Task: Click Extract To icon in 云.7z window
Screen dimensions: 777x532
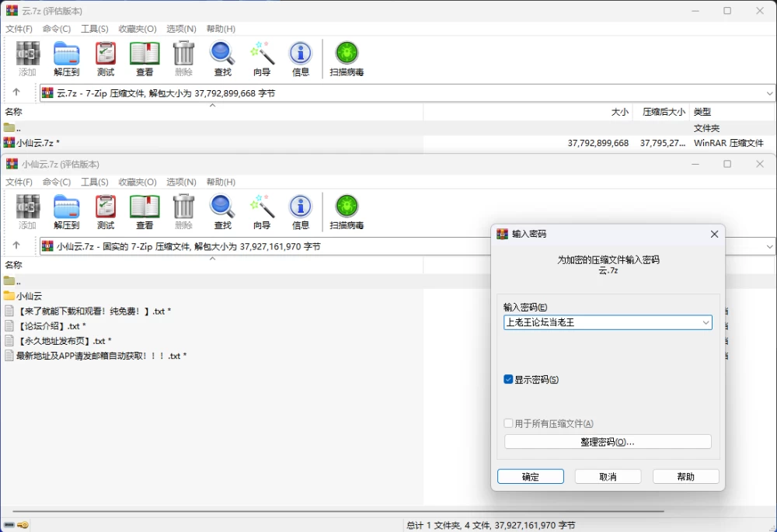Action: click(66, 58)
